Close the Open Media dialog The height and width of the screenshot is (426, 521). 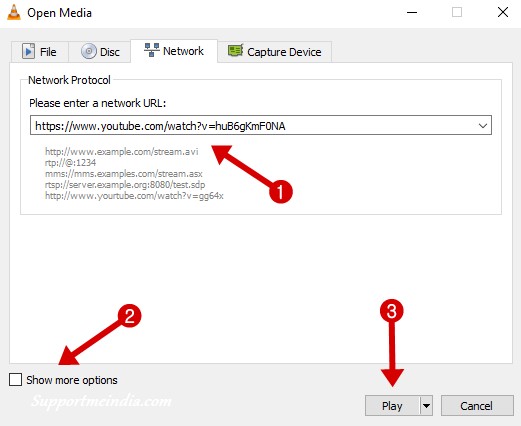[503, 13]
